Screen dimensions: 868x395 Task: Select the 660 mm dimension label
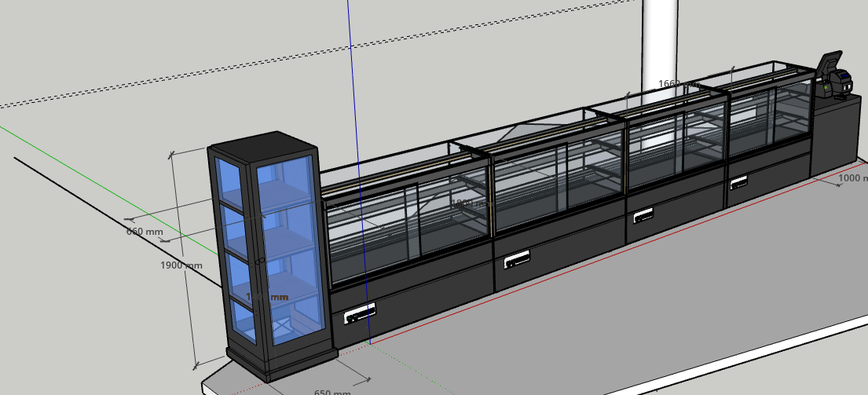point(145,232)
